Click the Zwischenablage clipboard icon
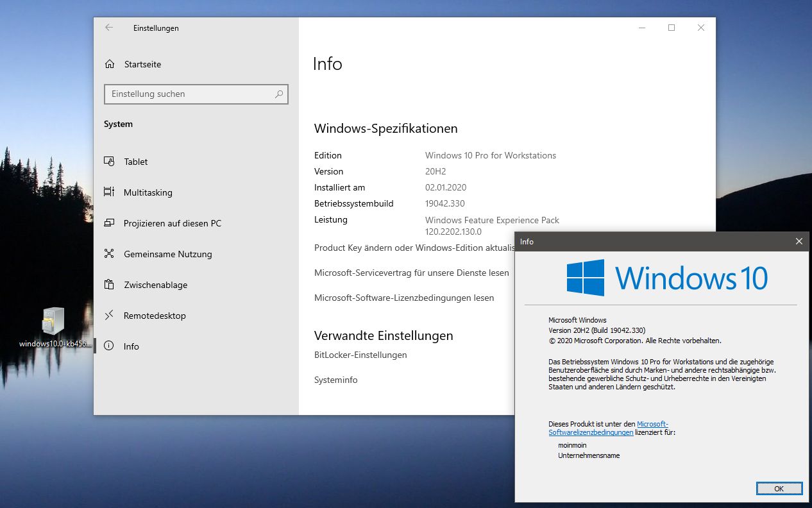The image size is (812, 508). [x=109, y=285]
